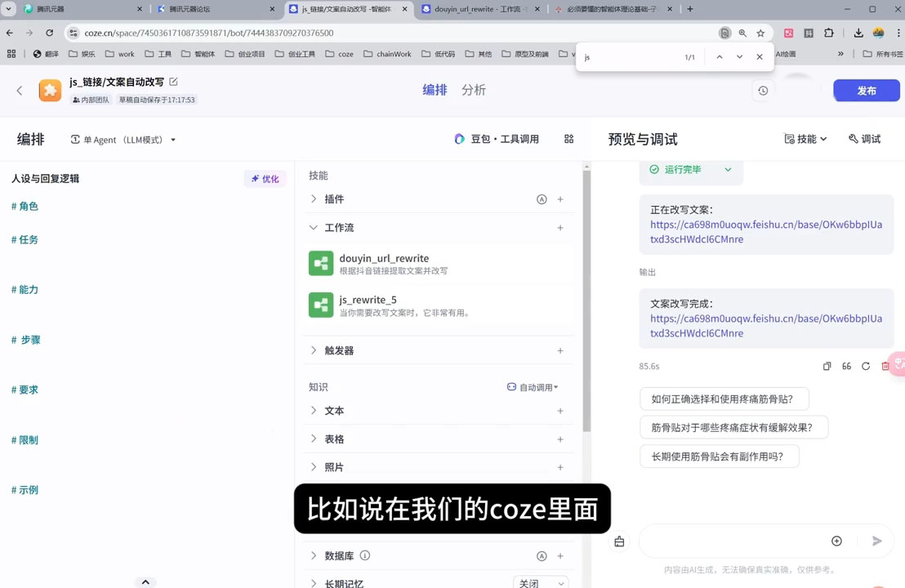This screenshot has height=588, width=905.
Task: Collapse the 工作流 section
Action: (x=314, y=228)
